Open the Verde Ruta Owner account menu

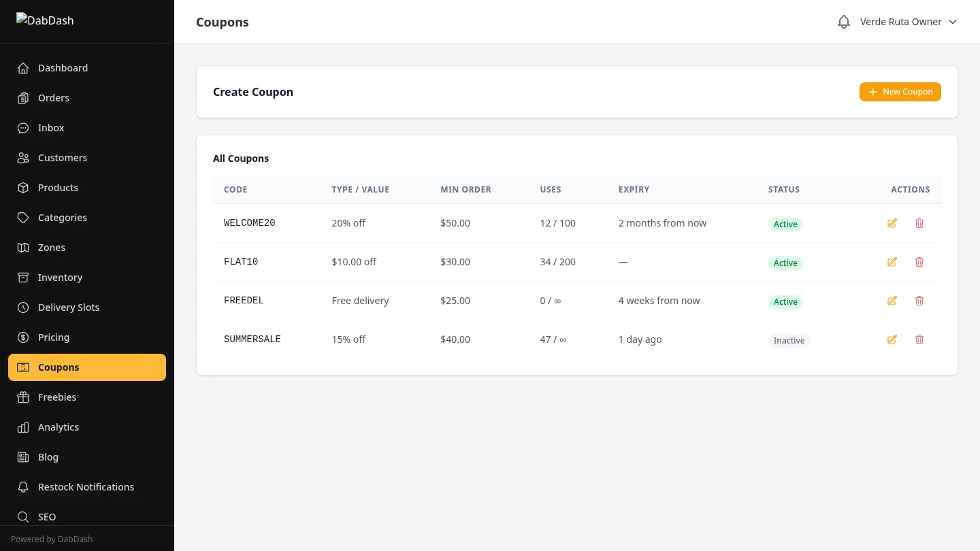901,21
